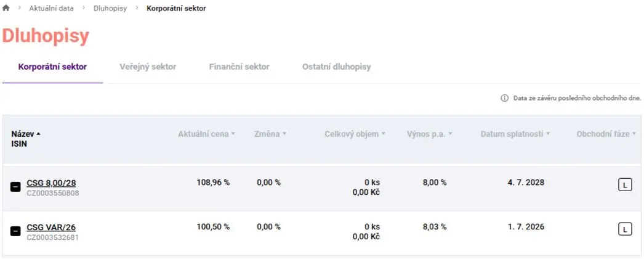644x259 pixels.
Task: Sort by Změna column
Action: (x=270, y=134)
